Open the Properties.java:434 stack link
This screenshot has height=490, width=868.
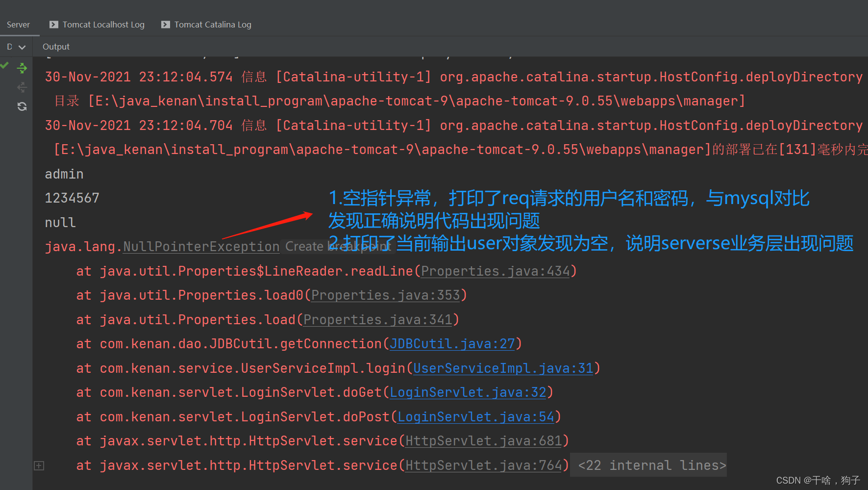496,271
